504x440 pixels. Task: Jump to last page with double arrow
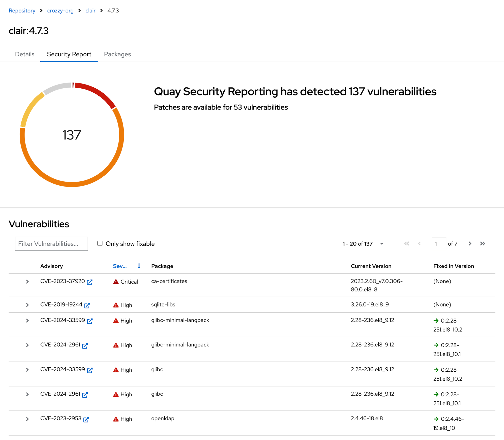click(x=482, y=243)
